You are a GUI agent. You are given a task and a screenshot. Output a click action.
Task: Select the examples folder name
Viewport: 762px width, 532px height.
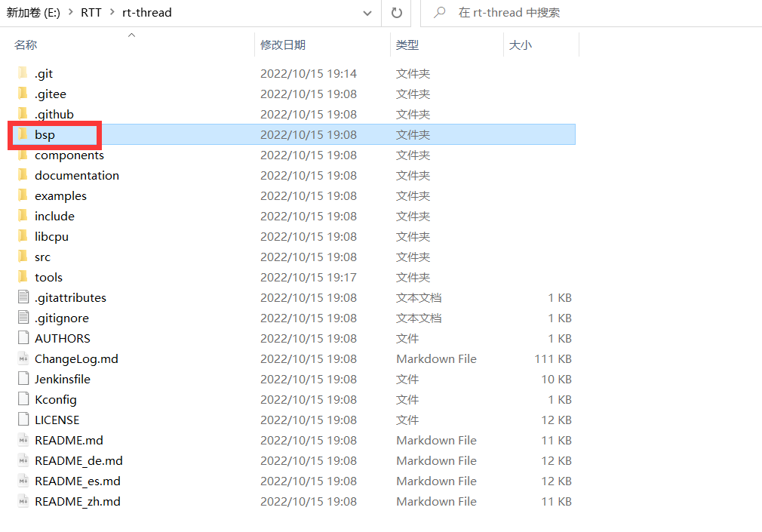tap(61, 196)
